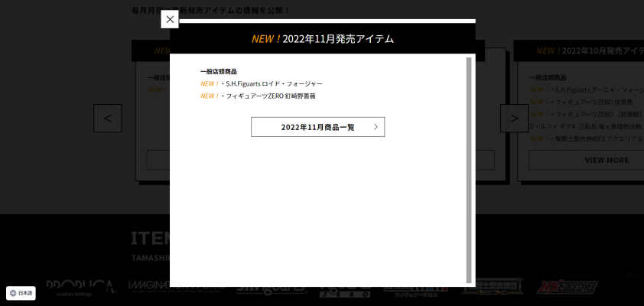This screenshot has height=306, width=644.
Task: Click the popup's vertical scrollbar
Action: coord(468,168)
